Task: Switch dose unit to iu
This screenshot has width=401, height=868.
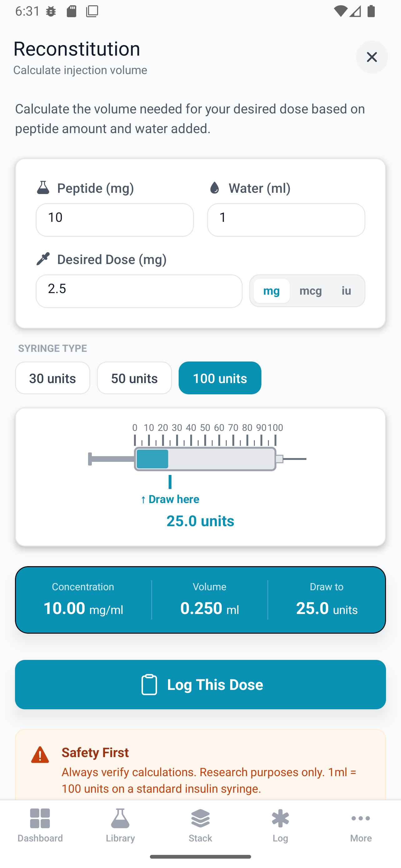Action: 346,291
